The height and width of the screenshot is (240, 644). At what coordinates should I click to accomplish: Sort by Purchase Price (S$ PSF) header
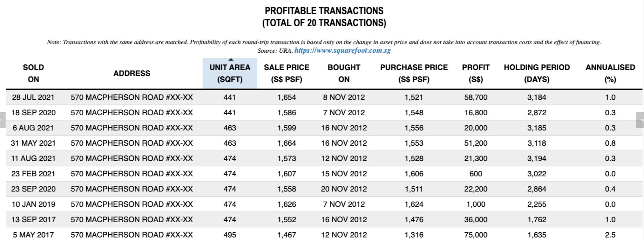[414, 73]
